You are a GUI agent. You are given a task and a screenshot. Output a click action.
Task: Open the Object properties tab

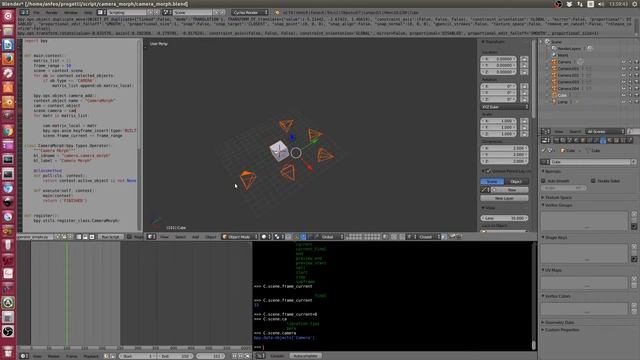click(584, 140)
